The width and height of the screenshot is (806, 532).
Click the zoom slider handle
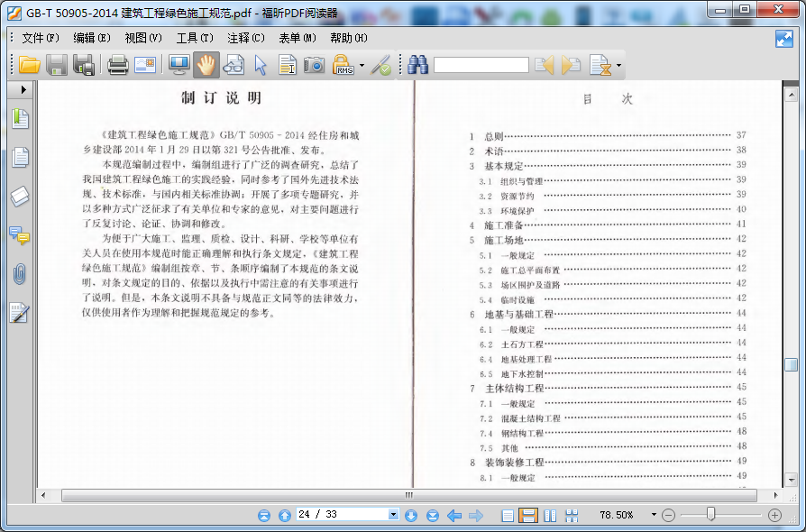click(x=710, y=514)
